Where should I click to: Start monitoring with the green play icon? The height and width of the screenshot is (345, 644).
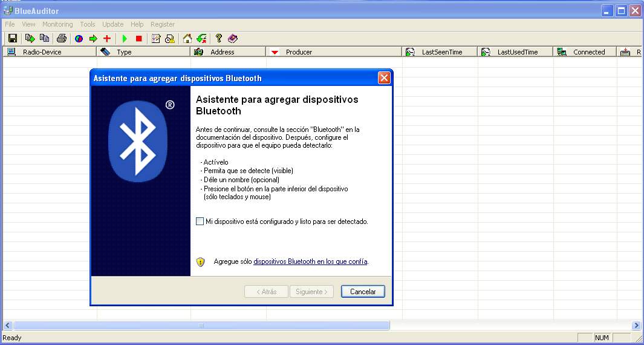click(x=125, y=39)
